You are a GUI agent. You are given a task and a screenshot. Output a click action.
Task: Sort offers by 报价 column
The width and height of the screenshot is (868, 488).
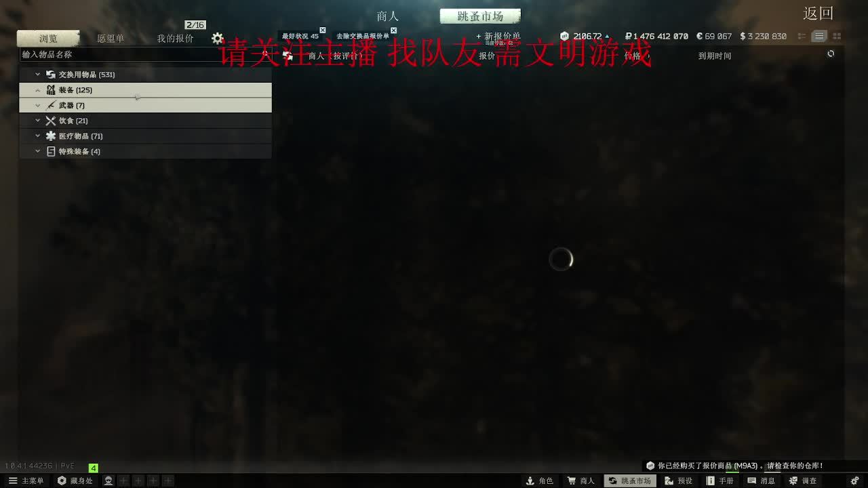pyautogui.click(x=487, y=56)
